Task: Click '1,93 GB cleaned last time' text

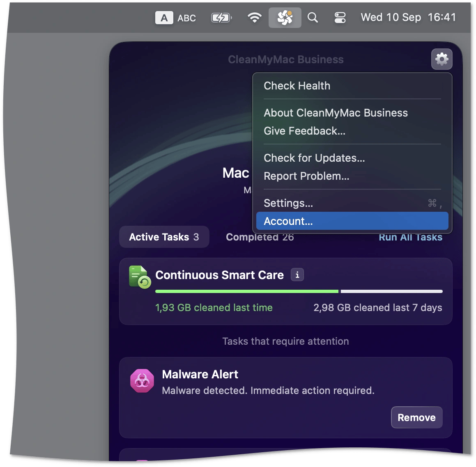Action: click(x=214, y=308)
